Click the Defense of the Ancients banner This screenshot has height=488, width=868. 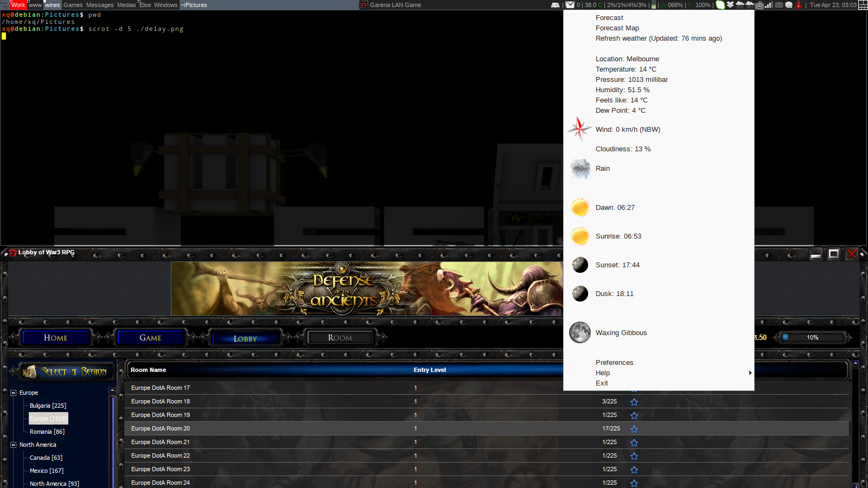point(367,288)
